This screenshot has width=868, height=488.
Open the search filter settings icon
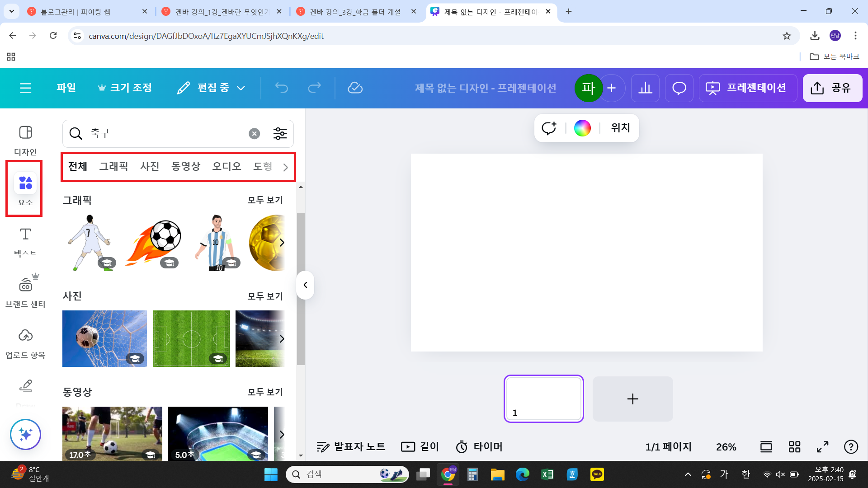pos(280,133)
